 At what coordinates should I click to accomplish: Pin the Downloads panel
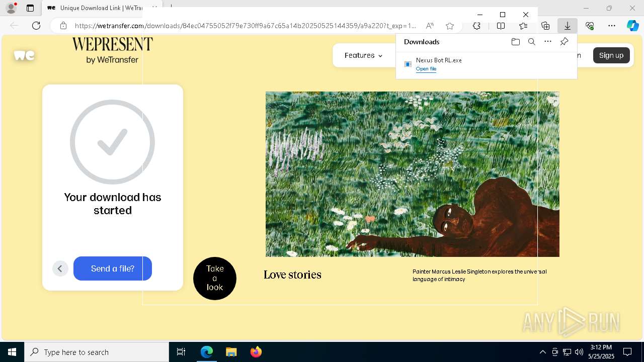564,42
